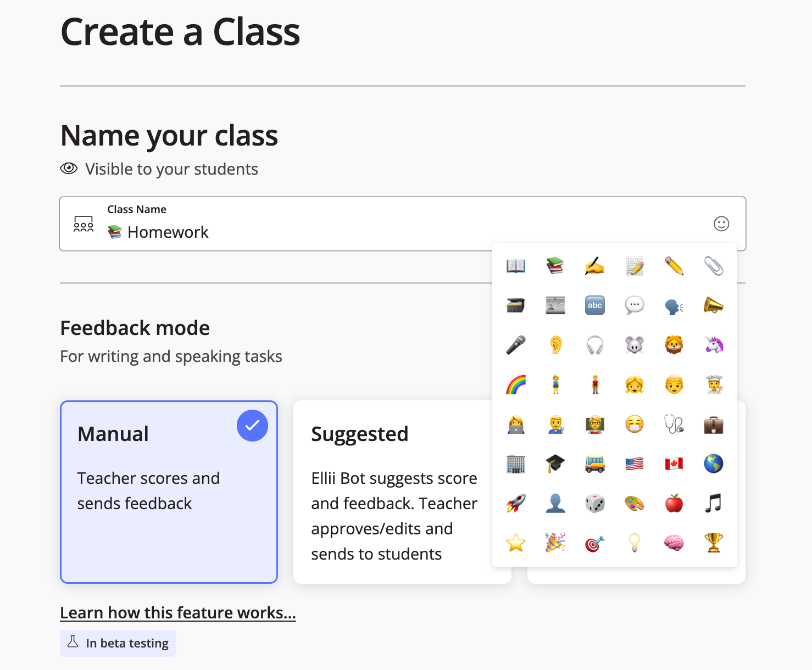Click the In beta testing badge
Image resolution: width=812 pixels, height=670 pixels.
[118, 643]
